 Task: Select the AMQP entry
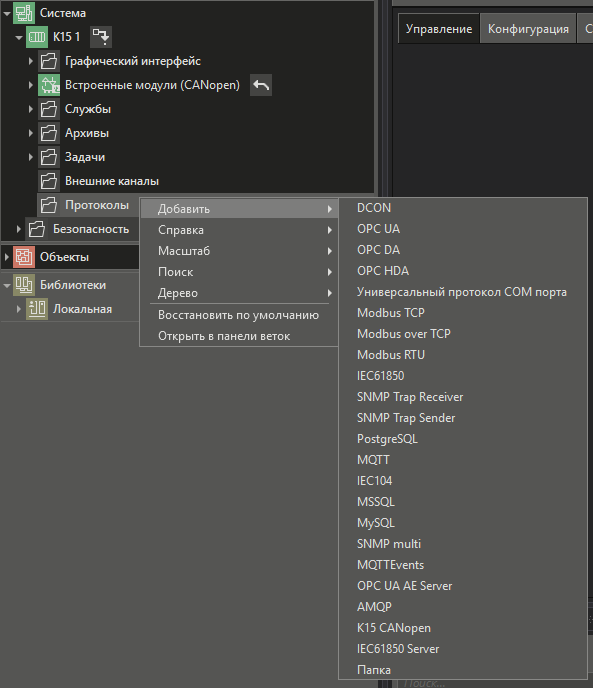[463, 607]
